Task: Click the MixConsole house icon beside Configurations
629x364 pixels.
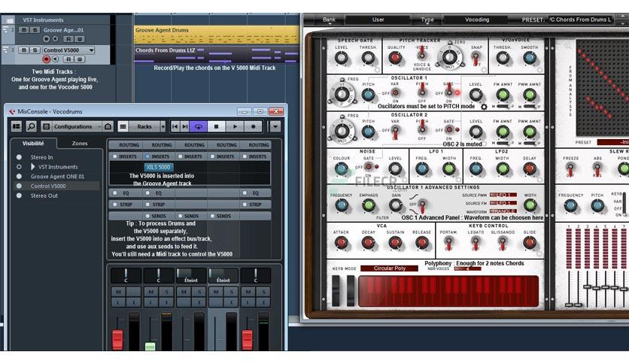Action: pos(108,126)
